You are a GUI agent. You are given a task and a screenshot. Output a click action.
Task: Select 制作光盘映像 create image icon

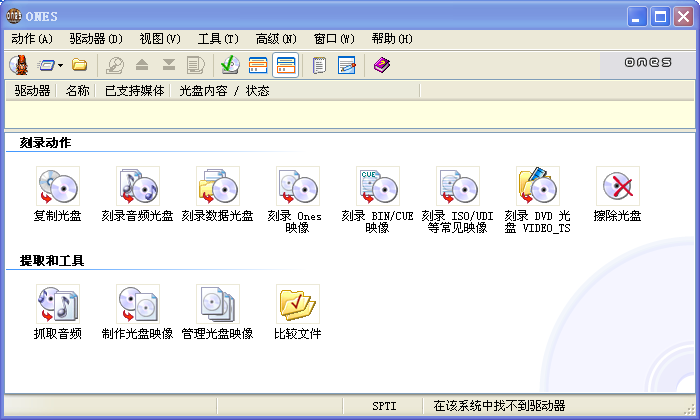pos(137,304)
